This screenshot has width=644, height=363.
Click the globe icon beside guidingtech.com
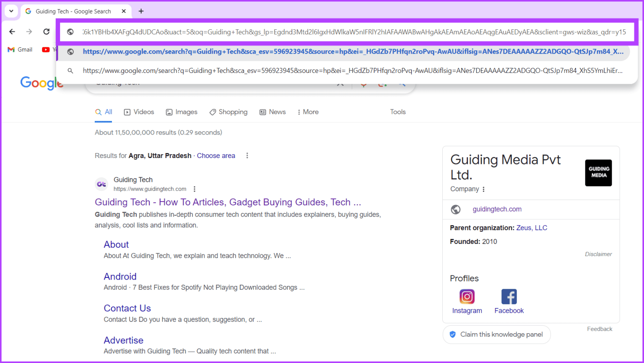click(x=455, y=209)
